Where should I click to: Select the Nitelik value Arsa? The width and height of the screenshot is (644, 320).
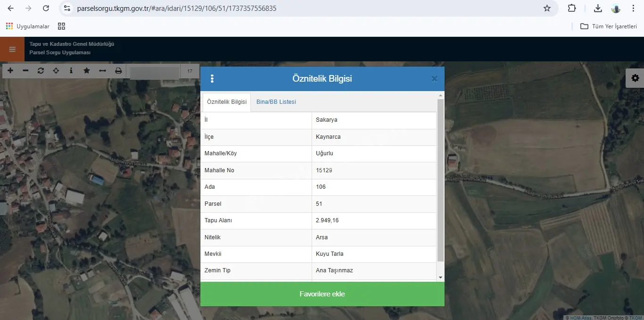pos(374,237)
